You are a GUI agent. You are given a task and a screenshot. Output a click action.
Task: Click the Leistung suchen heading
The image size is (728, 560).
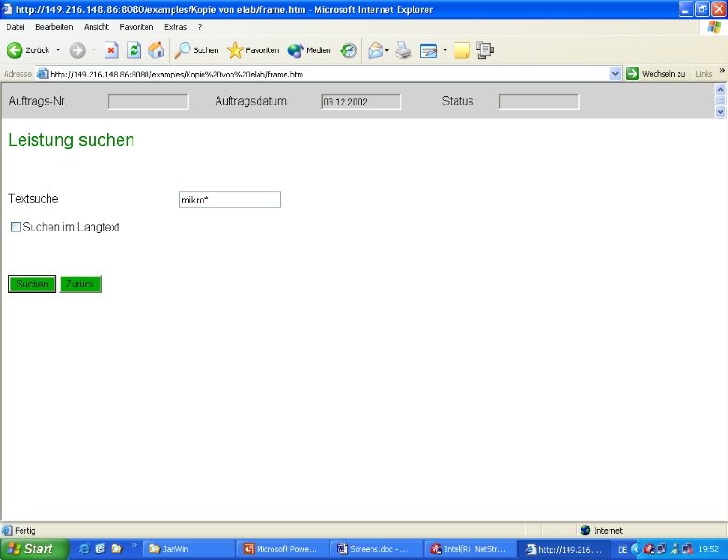[x=72, y=140]
